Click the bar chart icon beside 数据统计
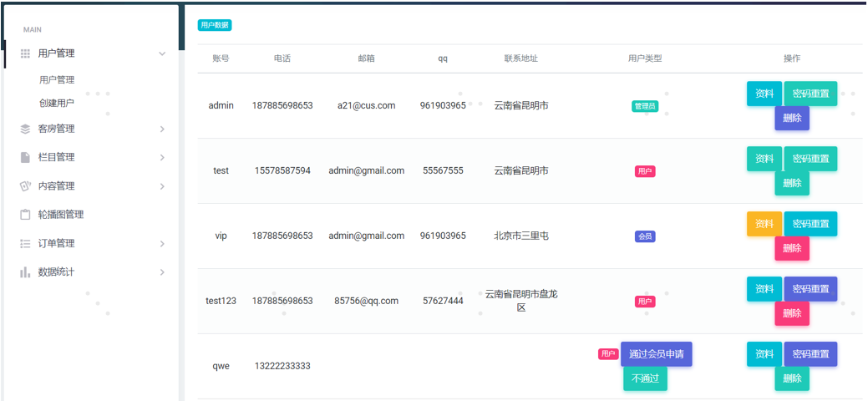Screen dimensions: 868x401 [25, 272]
